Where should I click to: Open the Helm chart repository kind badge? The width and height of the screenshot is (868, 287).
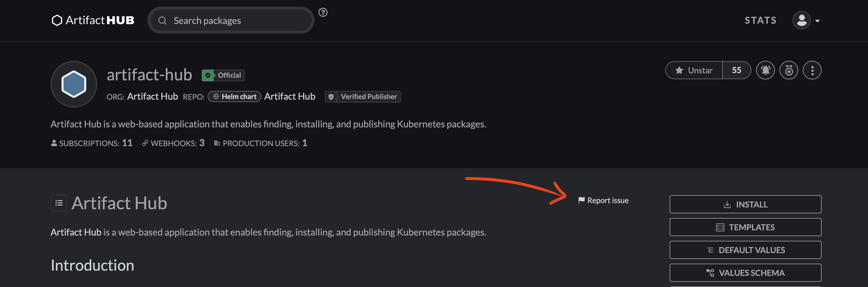tap(234, 96)
